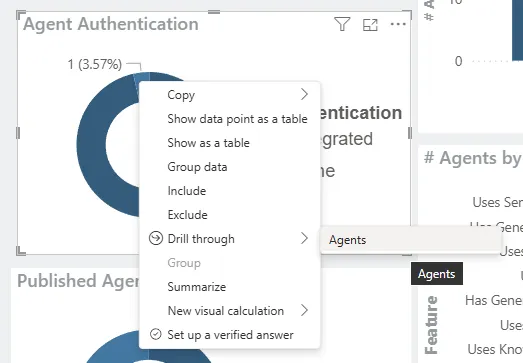This screenshot has height=363, width=523.
Task: Click the left resize handle of selected visual
Action: [18, 133]
